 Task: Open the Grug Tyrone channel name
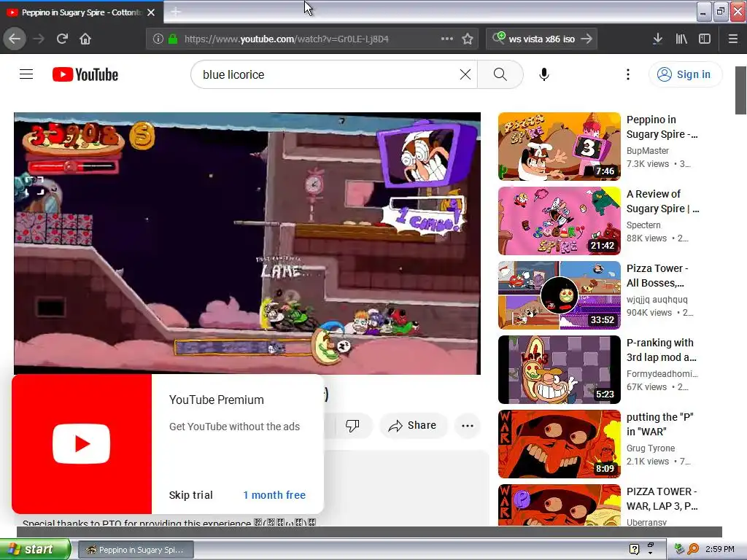coord(650,448)
